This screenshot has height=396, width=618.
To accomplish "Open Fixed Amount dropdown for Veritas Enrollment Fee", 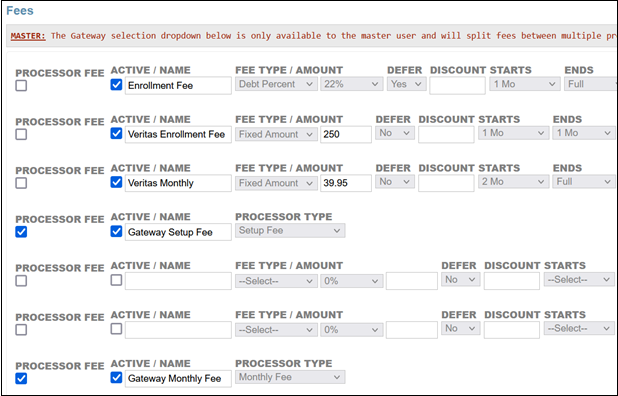I will [x=276, y=134].
